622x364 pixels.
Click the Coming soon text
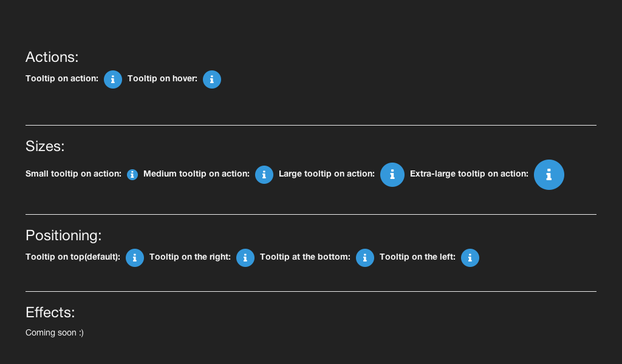54,332
